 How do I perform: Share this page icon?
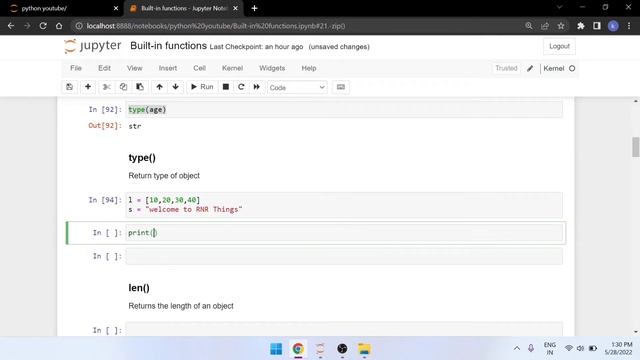[x=545, y=26]
